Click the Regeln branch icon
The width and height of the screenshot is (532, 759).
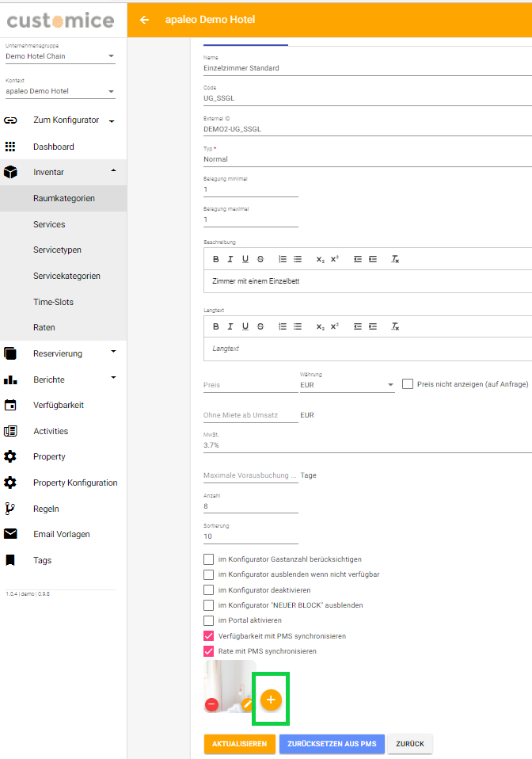[x=10, y=509]
